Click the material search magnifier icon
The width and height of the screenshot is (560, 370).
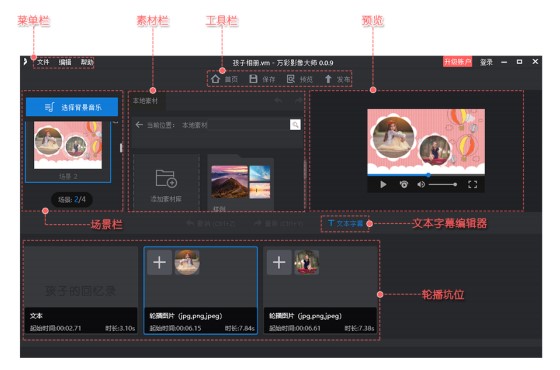[x=295, y=125]
